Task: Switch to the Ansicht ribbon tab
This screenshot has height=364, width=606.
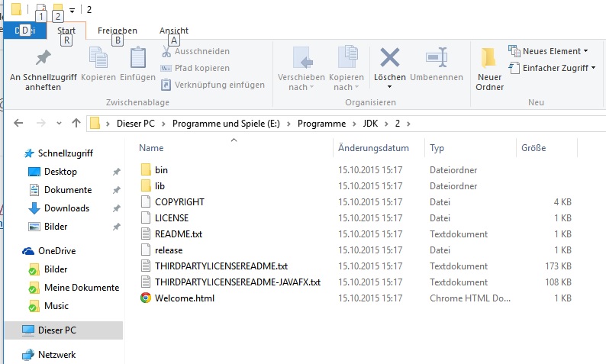Action: [174, 31]
